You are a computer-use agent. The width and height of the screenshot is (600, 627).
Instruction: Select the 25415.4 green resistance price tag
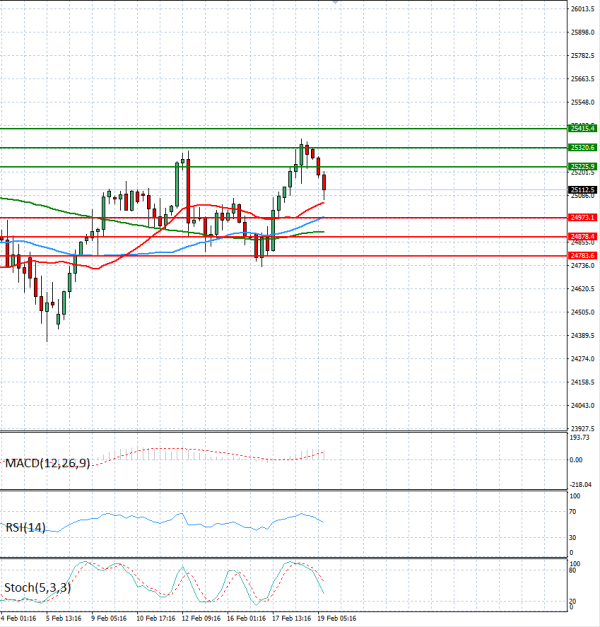(582, 128)
